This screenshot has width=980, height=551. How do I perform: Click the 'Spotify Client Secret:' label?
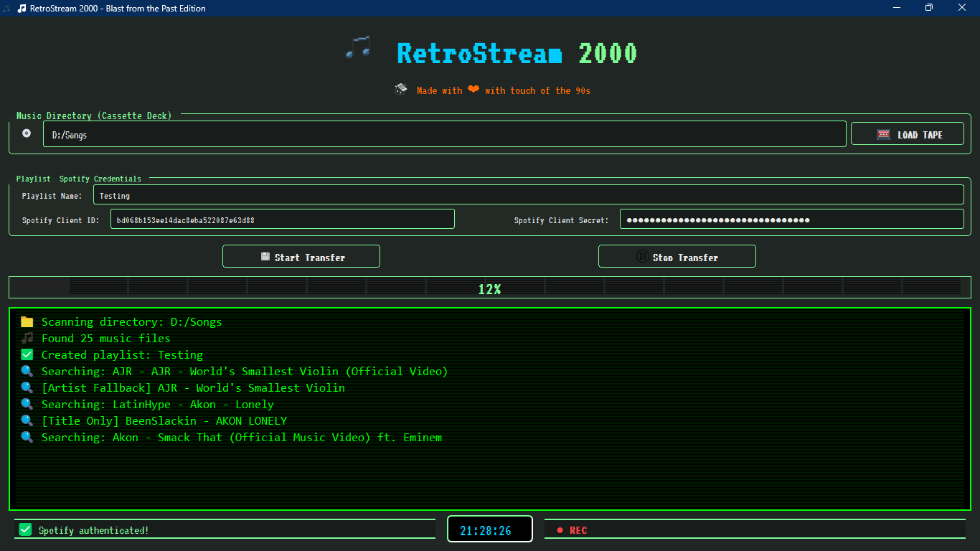pyautogui.click(x=561, y=220)
